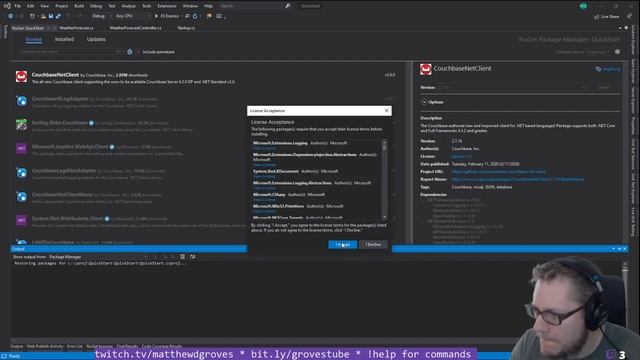Click the Save toolbar icon
The height and width of the screenshot is (360, 640).
click(51, 16)
